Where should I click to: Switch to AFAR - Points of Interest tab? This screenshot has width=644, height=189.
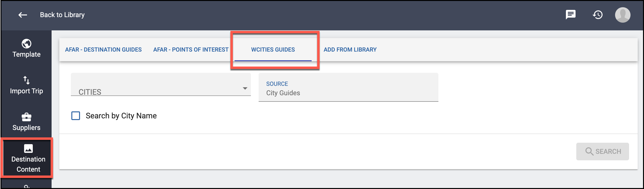click(191, 49)
